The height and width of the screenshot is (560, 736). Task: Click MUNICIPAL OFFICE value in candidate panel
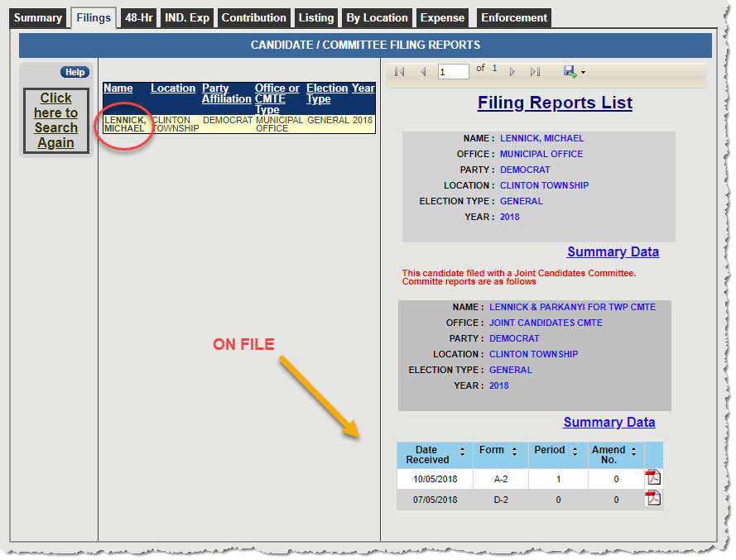coord(541,155)
